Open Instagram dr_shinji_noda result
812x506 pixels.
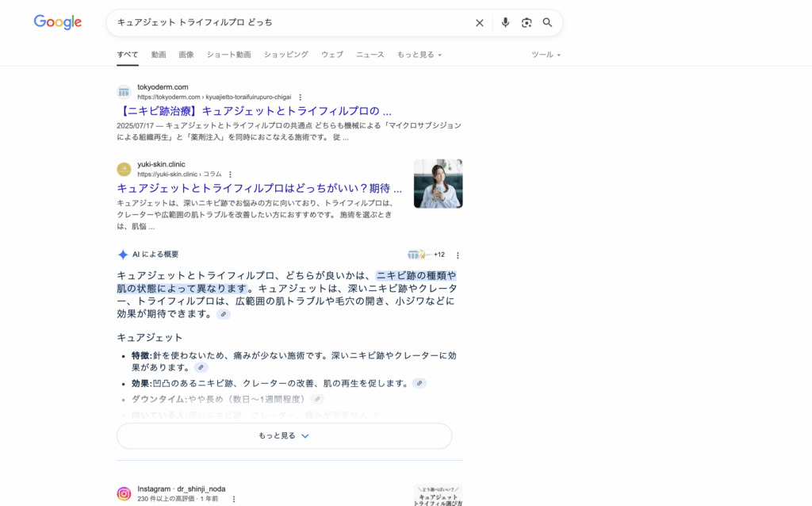(x=182, y=489)
